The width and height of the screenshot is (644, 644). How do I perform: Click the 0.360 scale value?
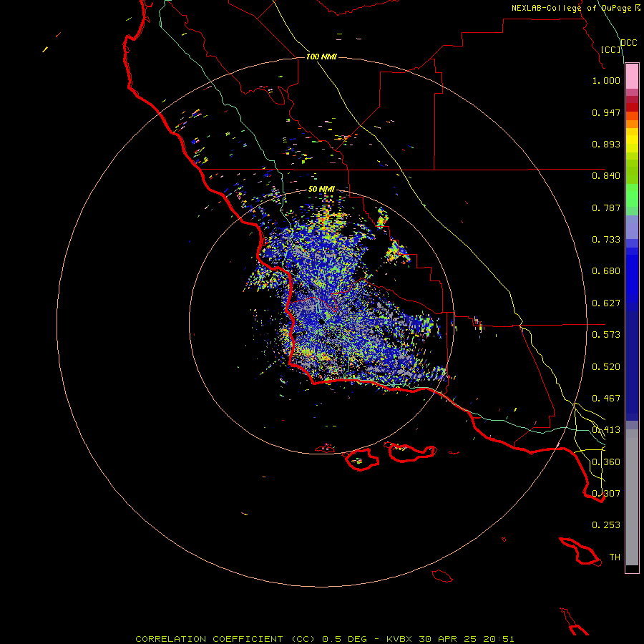[606, 462]
